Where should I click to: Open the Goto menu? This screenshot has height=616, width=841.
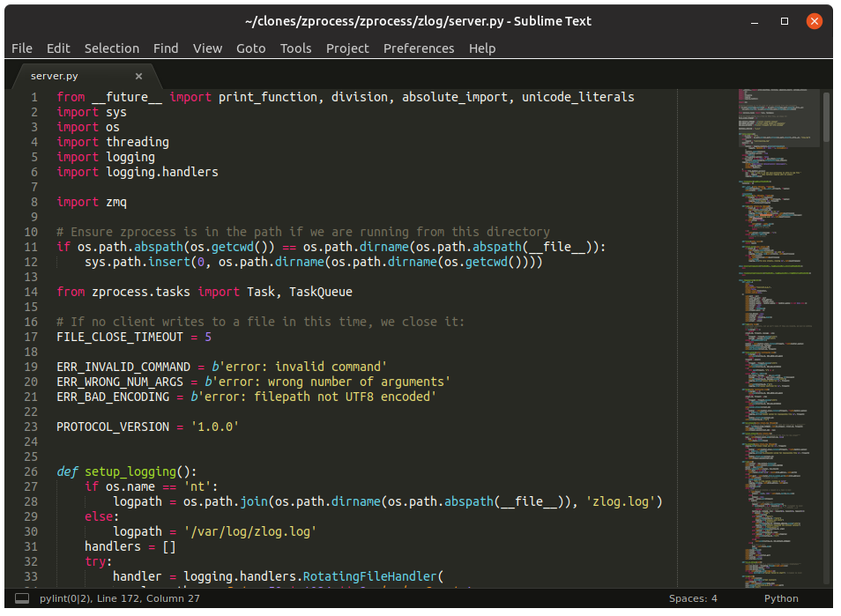click(251, 48)
